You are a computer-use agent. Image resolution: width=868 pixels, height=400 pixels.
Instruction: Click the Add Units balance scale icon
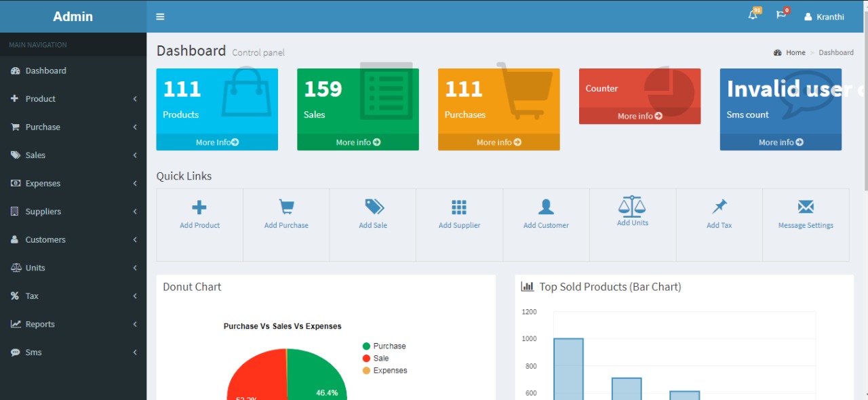coord(632,206)
